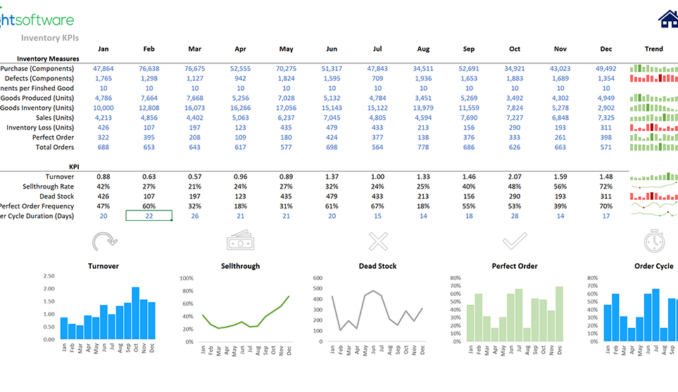Screen dimensions: 678x392
Task: Click the Oct column header
Action: click(515, 49)
